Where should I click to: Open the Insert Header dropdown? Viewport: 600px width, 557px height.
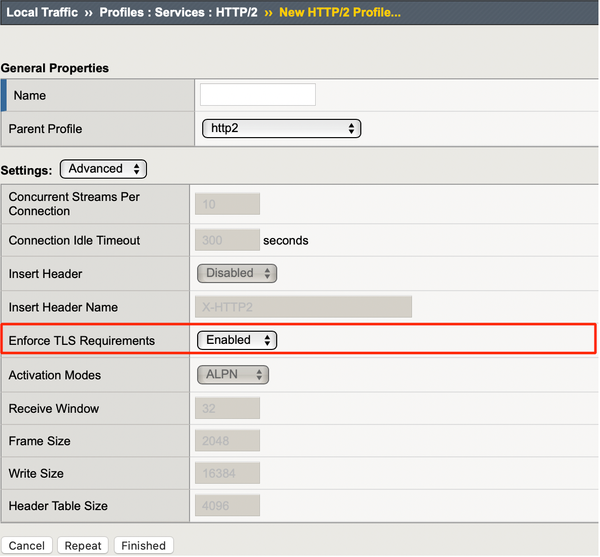coord(237,273)
